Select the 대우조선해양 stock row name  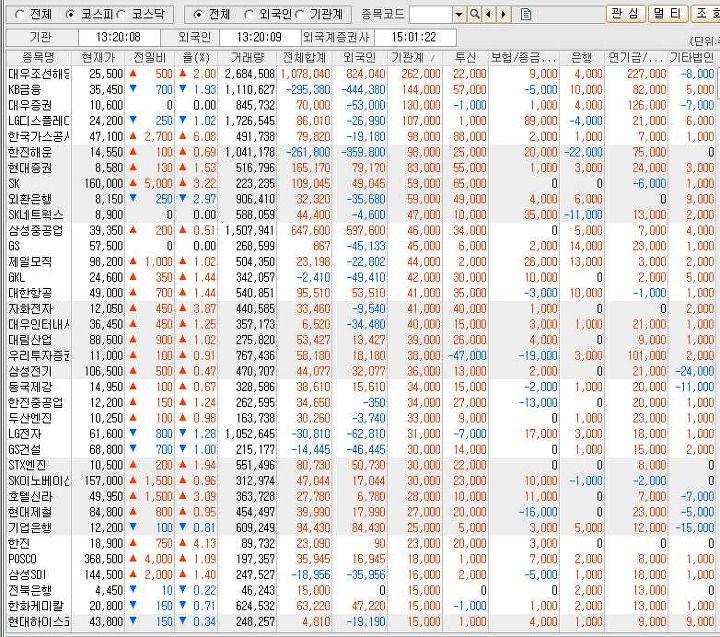[x=39, y=74]
